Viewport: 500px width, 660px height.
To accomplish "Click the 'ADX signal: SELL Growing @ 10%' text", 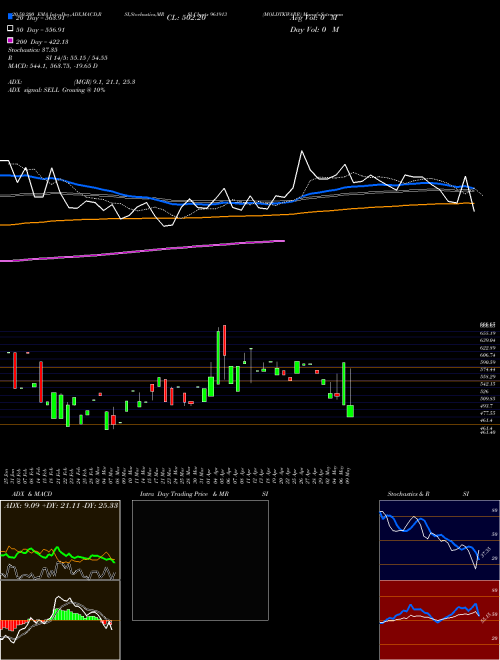I will point(56,90).
